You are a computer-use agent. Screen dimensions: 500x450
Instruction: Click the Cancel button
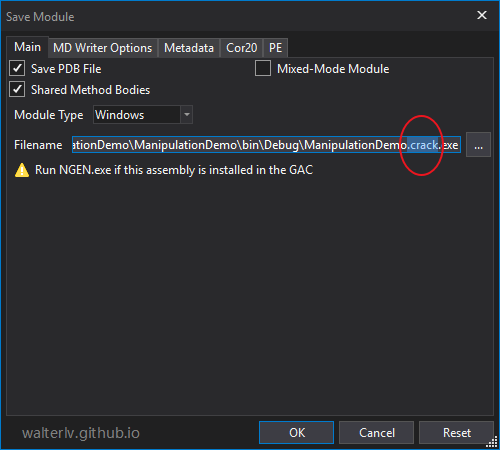pos(377,433)
